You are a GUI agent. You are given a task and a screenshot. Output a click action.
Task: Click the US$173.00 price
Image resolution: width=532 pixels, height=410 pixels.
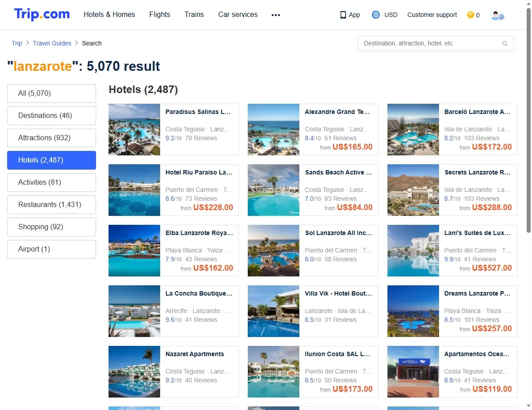click(353, 389)
